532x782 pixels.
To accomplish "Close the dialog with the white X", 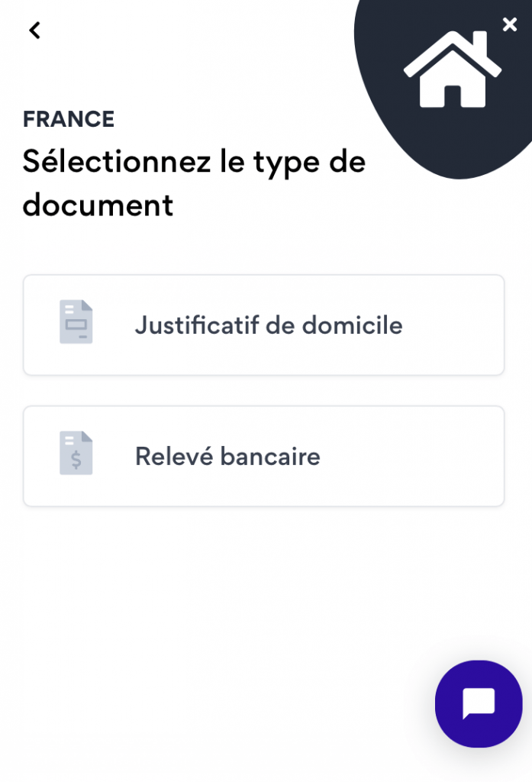I will [510, 24].
